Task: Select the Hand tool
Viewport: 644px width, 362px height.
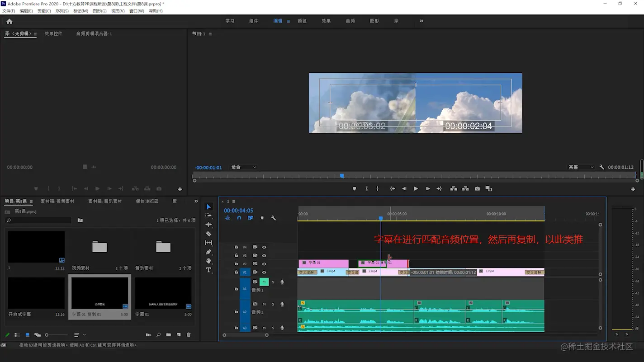Action: click(208, 261)
